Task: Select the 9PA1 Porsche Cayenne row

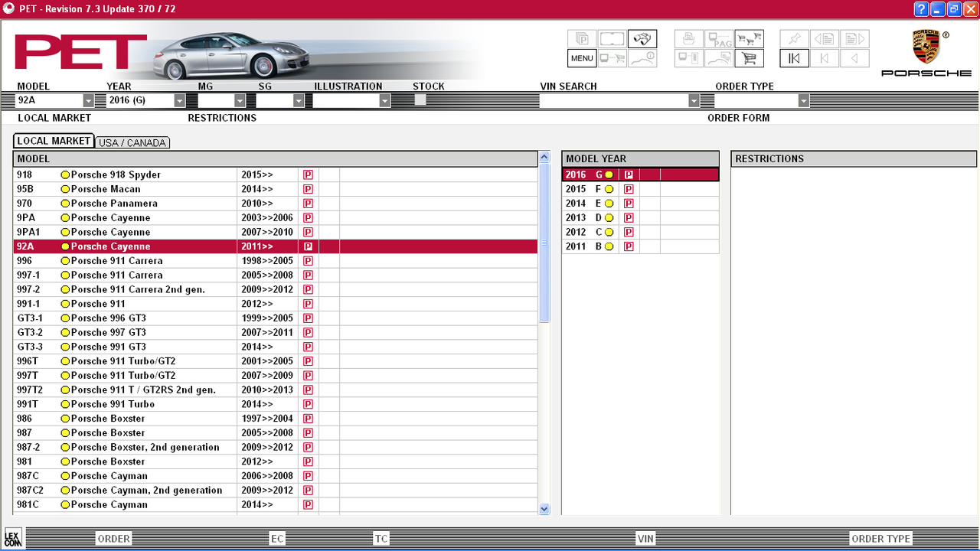Action: pos(276,232)
